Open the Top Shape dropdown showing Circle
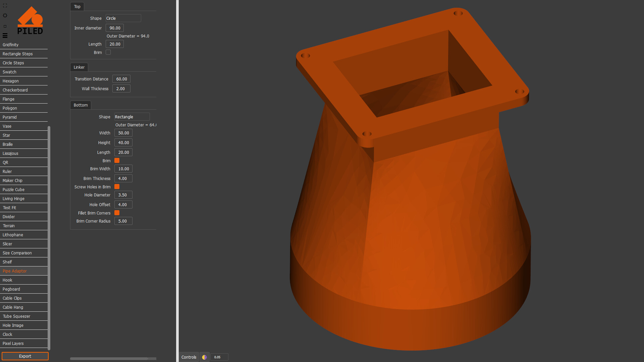Viewport: 644px width, 362px height. click(123, 18)
